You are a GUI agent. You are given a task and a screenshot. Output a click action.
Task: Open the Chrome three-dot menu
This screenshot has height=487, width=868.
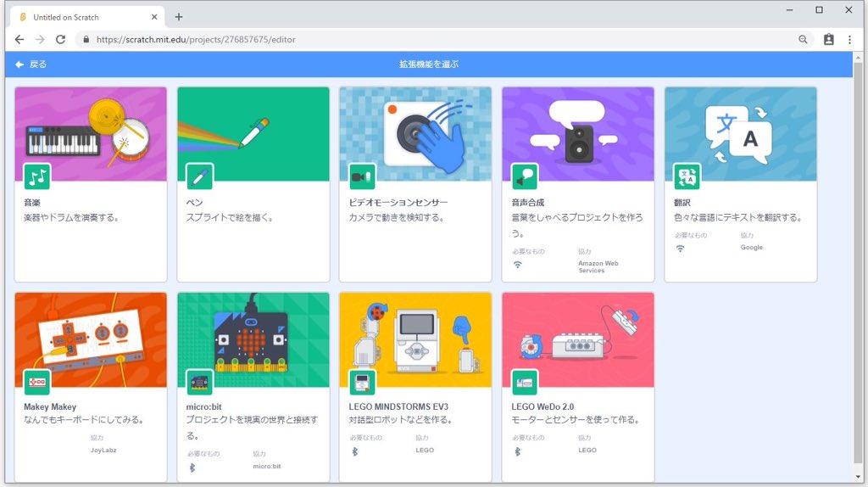[x=849, y=39]
